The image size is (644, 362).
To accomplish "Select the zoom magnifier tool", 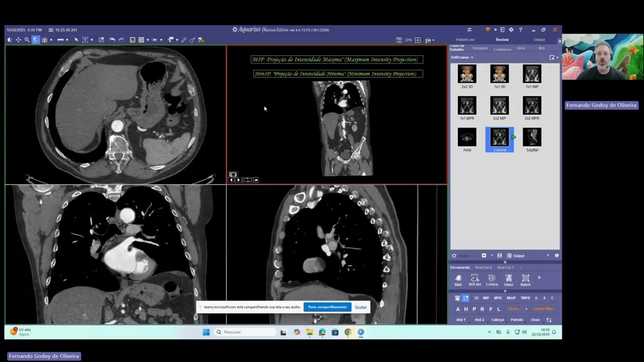I will click(x=27, y=40).
